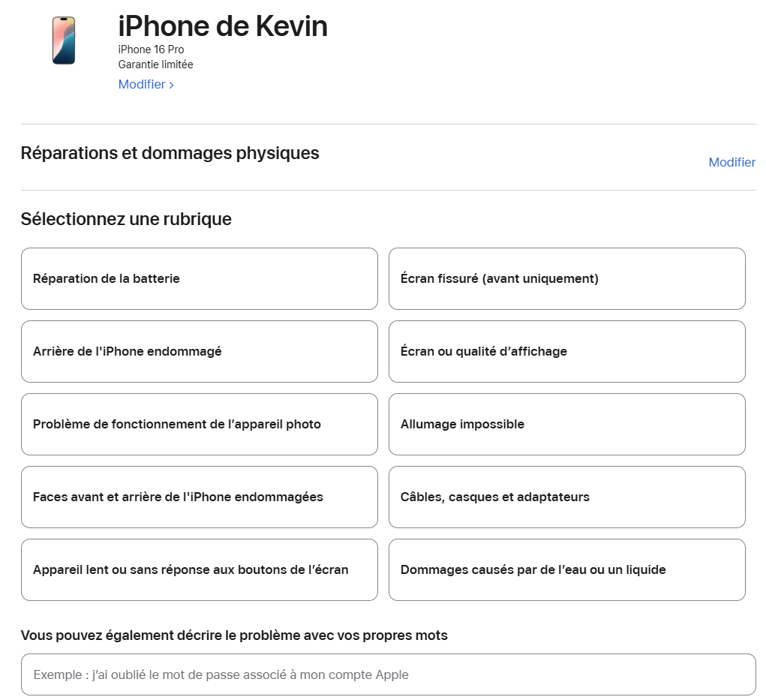Click the iPhone de Kevin title
This screenshot has width=766, height=700.
tap(223, 26)
